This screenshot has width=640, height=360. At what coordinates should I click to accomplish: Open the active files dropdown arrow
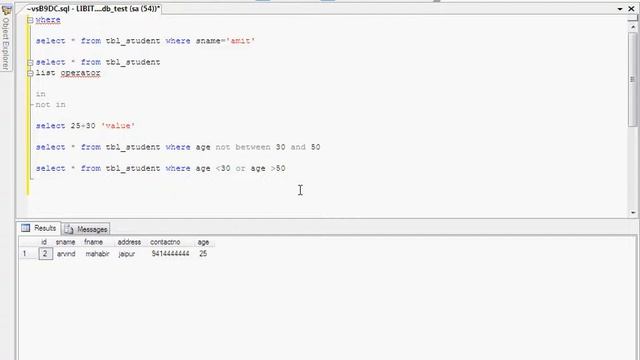620,9
